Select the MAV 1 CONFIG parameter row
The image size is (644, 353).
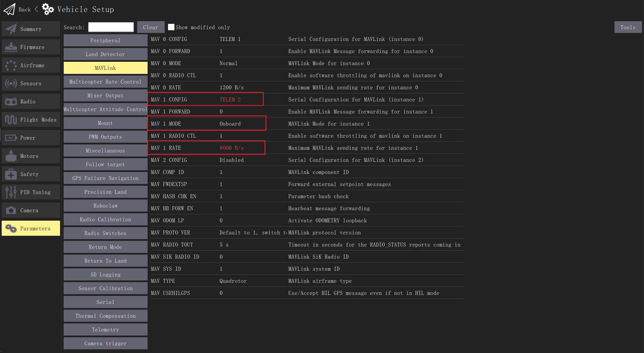(206, 99)
